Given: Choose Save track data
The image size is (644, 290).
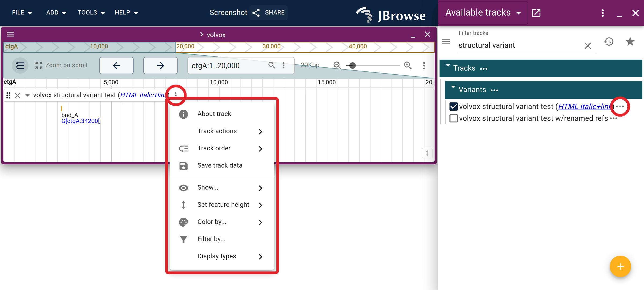Looking at the screenshot, I should click(222, 165).
